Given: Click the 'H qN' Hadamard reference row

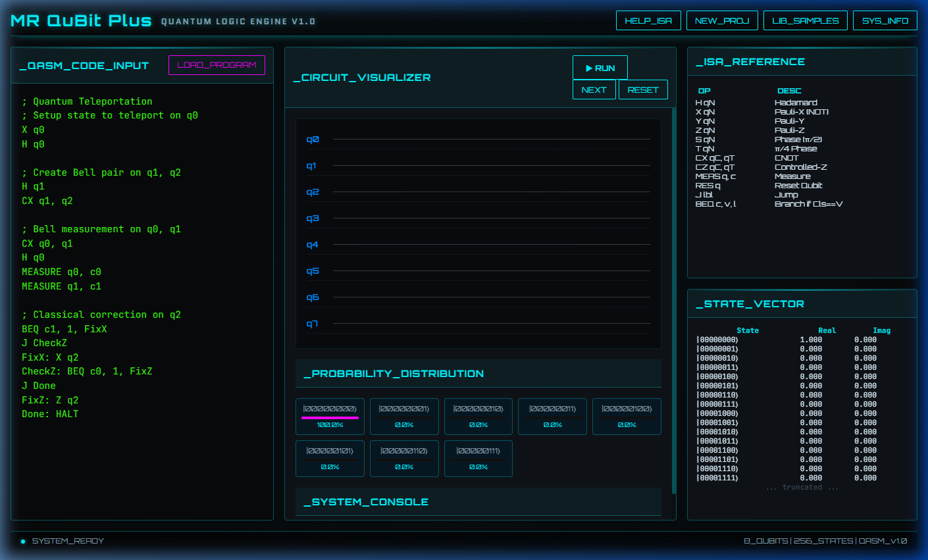Looking at the screenshot, I should [802, 103].
